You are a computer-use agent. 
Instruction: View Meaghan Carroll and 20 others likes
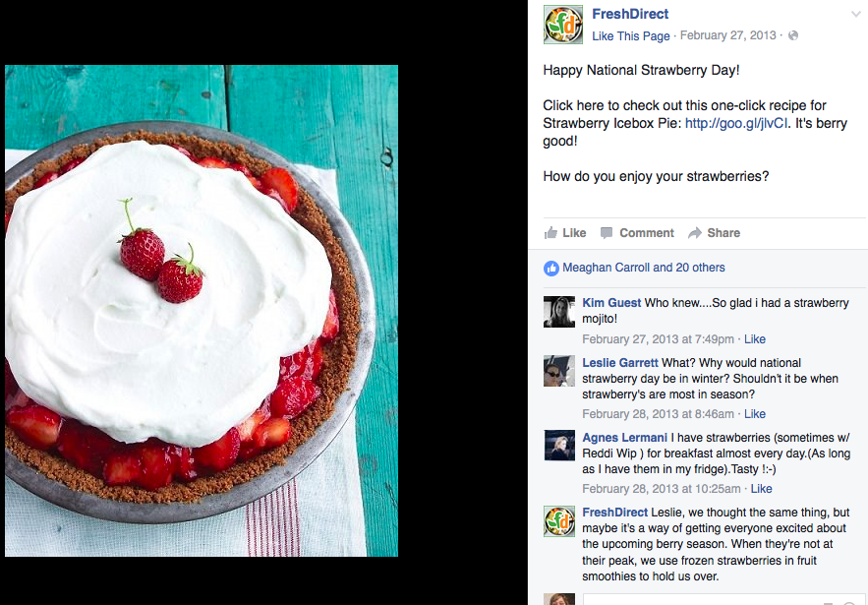[643, 268]
